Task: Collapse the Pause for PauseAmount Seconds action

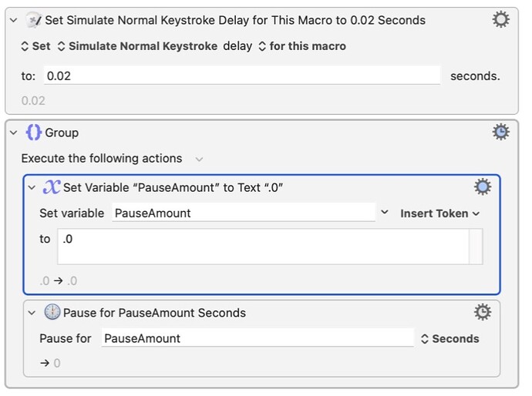Action: [32, 313]
